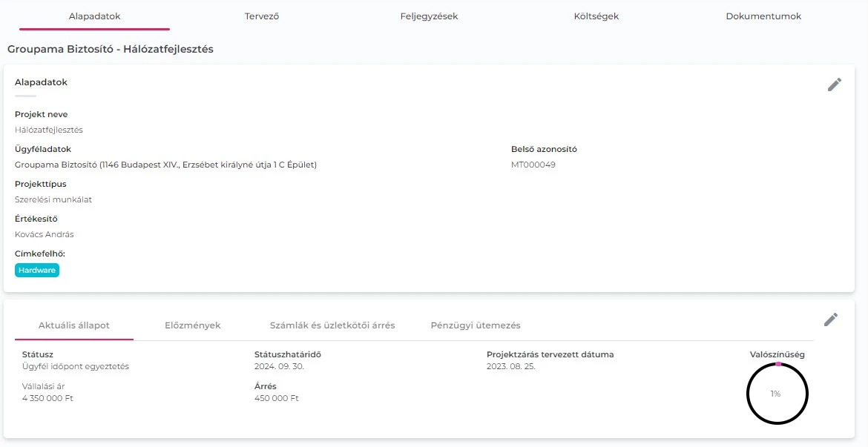View the Pénzügyi ütemezés tab
Screen dimensions: 868x447
coord(476,325)
